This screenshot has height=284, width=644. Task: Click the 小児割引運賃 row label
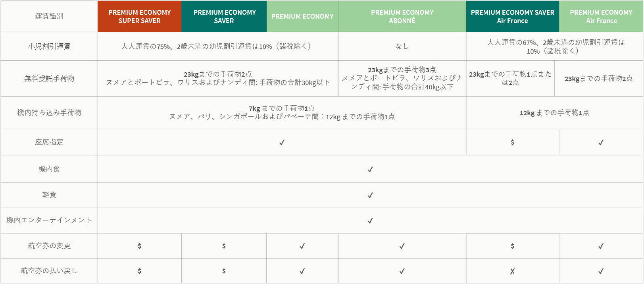click(49, 46)
